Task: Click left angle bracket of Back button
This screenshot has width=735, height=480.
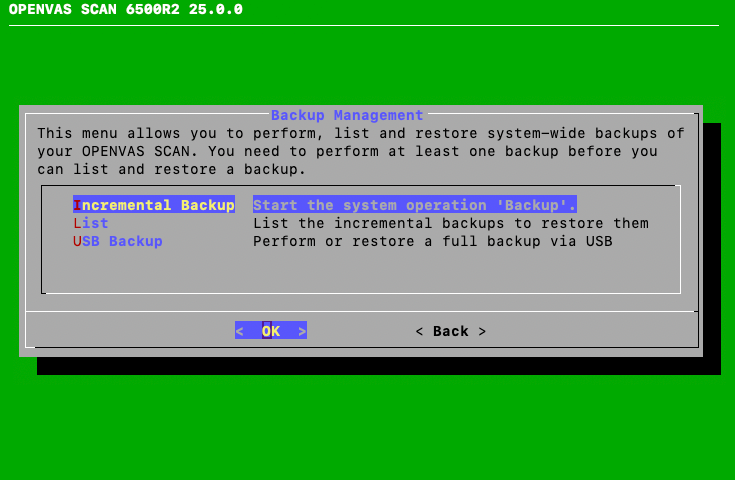Action: tap(419, 331)
